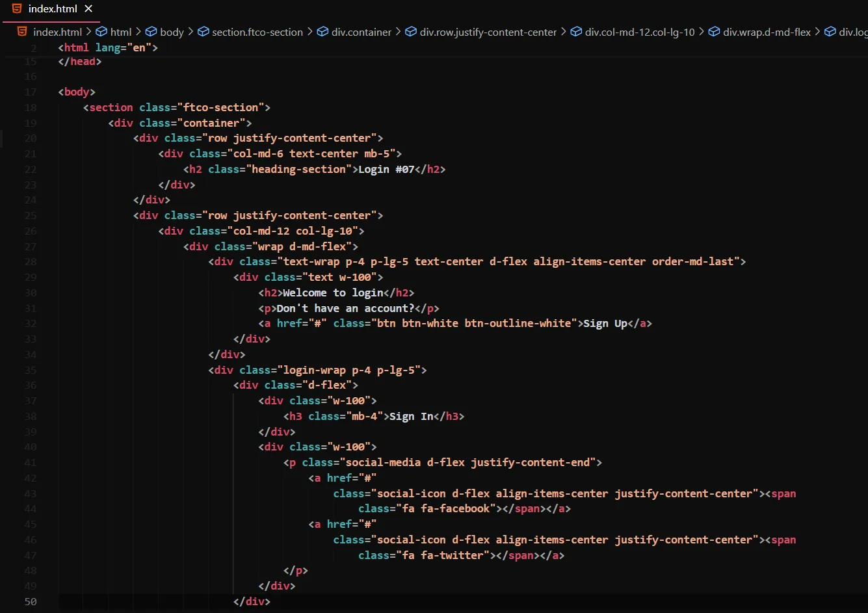The width and height of the screenshot is (868, 613).
Task: Select the index.html tab title
Action: (x=53, y=9)
